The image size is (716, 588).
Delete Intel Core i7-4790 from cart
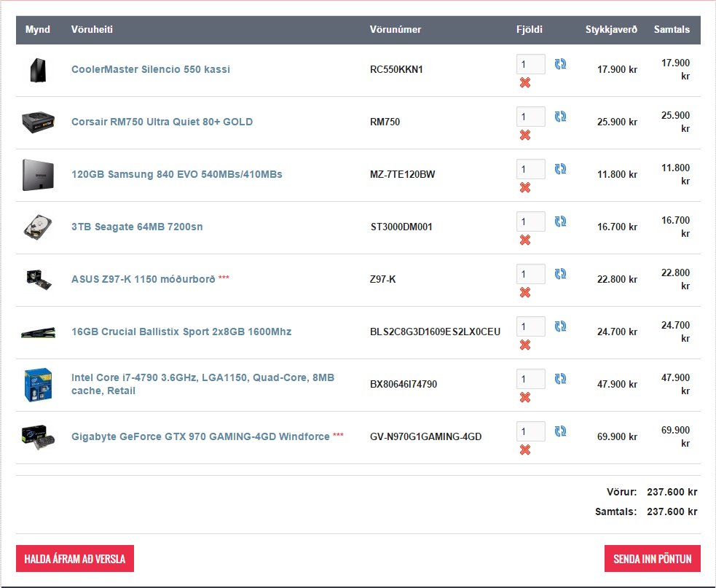524,397
